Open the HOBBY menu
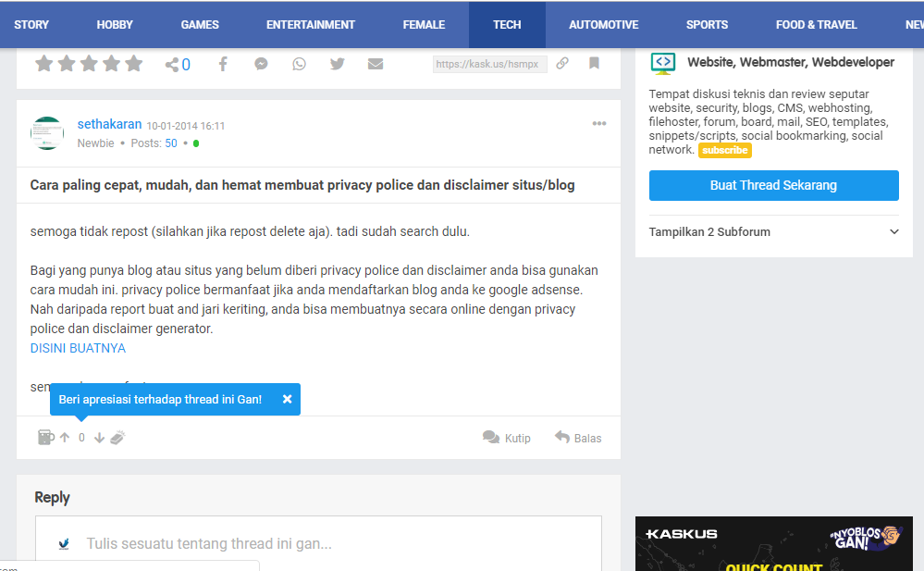 coord(115,25)
